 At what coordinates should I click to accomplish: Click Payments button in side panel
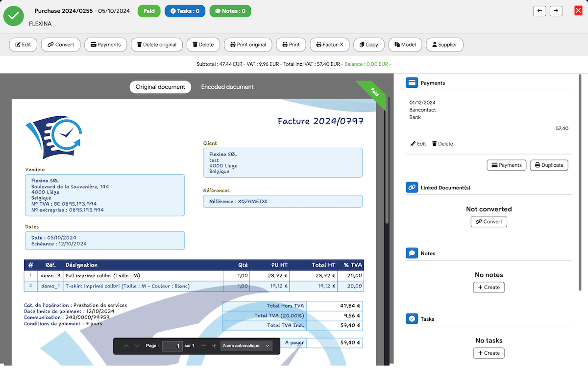[x=507, y=165]
